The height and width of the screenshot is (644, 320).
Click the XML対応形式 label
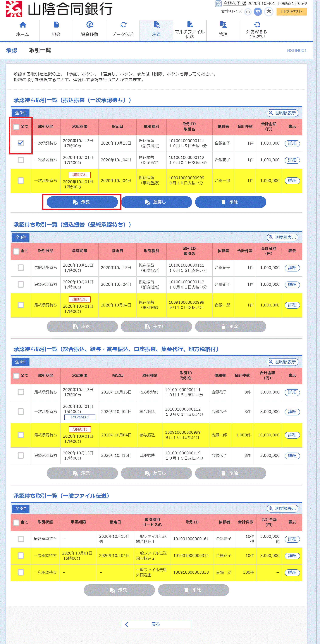pos(80,417)
